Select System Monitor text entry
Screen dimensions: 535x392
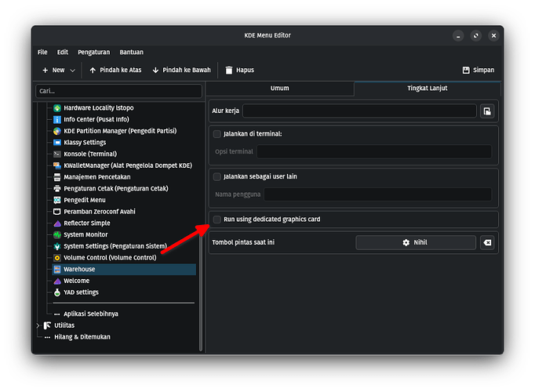click(86, 235)
